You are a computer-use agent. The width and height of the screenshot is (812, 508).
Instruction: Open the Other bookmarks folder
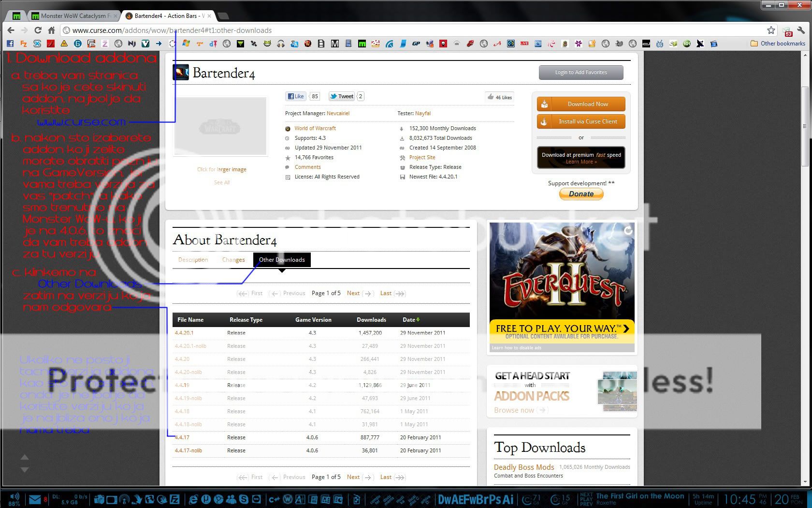pos(778,44)
